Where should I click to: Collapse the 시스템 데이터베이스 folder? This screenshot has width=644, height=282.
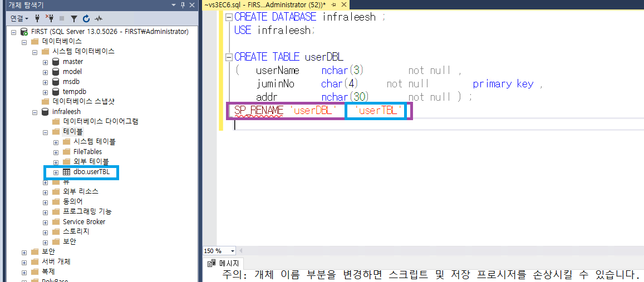pos(35,52)
